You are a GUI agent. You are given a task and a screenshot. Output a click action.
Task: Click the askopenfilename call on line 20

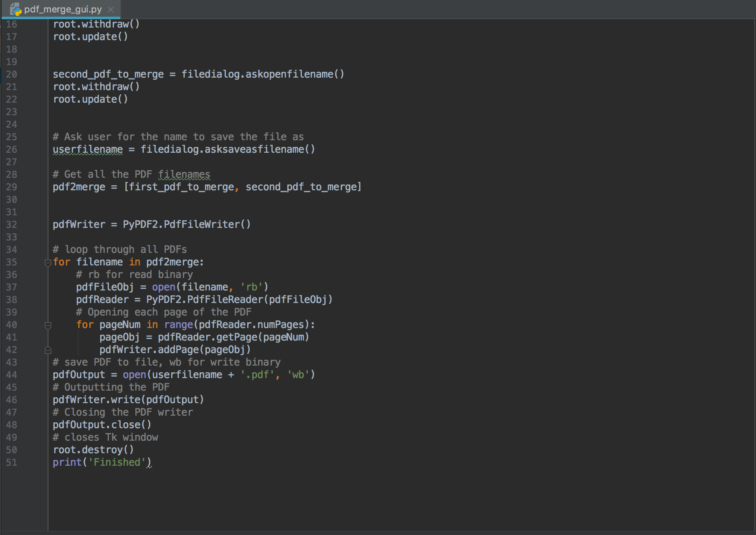(x=289, y=74)
